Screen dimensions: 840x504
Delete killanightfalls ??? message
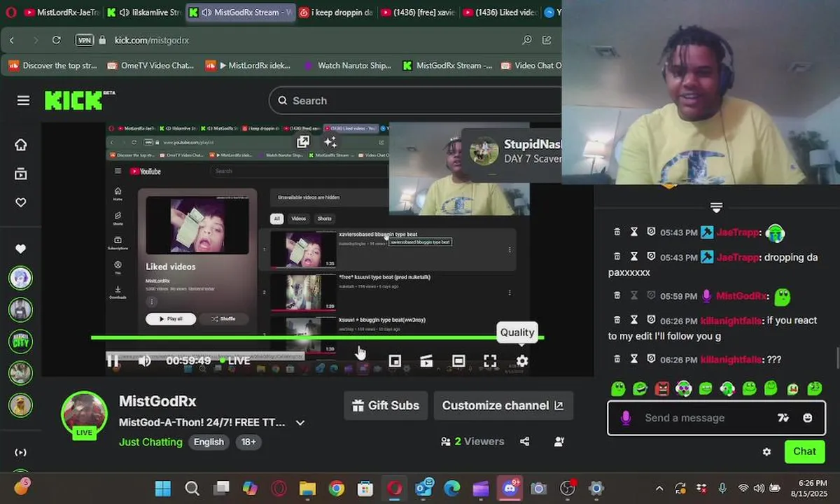pos(617,359)
